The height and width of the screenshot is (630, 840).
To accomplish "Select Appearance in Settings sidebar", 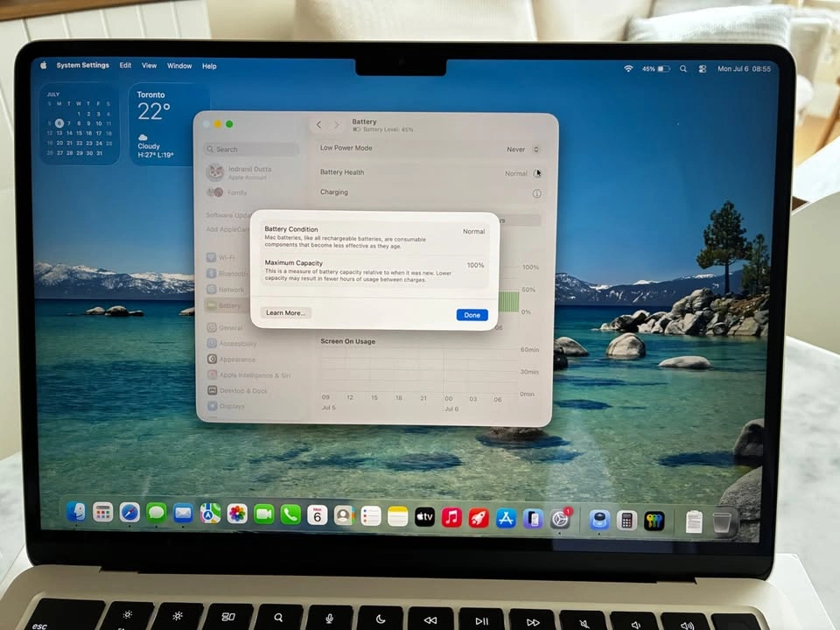I will point(231,359).
